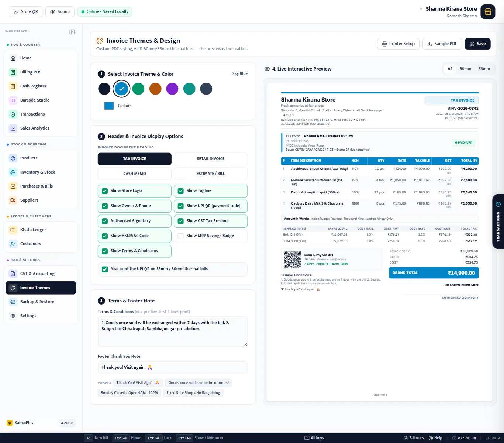Click Store QR button in top bar
Screen dimensions: 504x443
click(26, 12)
